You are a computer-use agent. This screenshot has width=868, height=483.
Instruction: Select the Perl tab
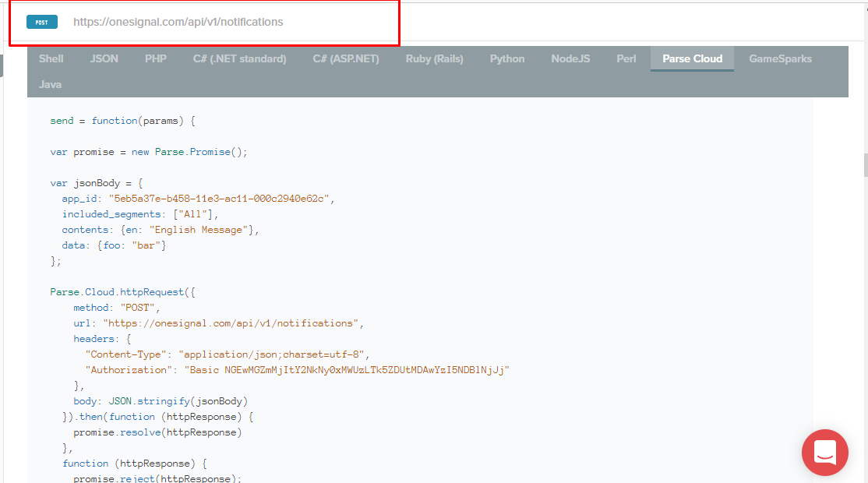[626, 58]
